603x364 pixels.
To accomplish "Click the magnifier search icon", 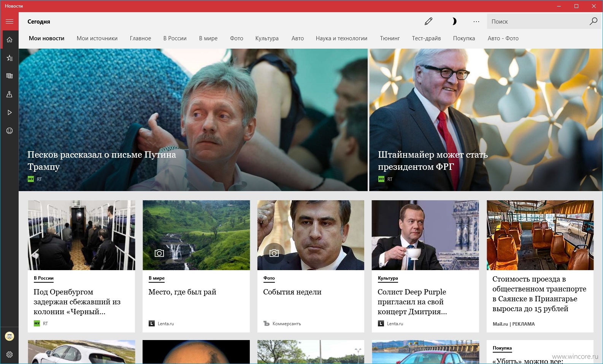I will point(593,21).
